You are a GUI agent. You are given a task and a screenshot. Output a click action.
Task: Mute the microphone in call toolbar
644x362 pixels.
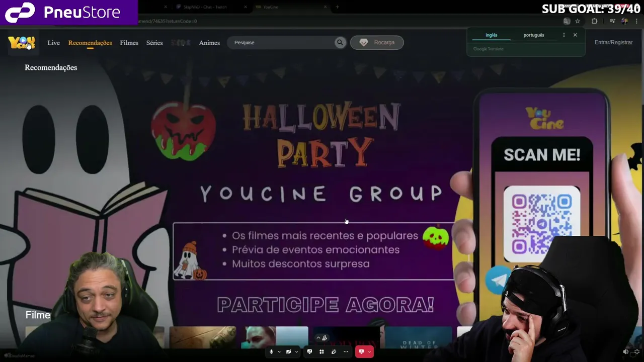pos(271,352)
